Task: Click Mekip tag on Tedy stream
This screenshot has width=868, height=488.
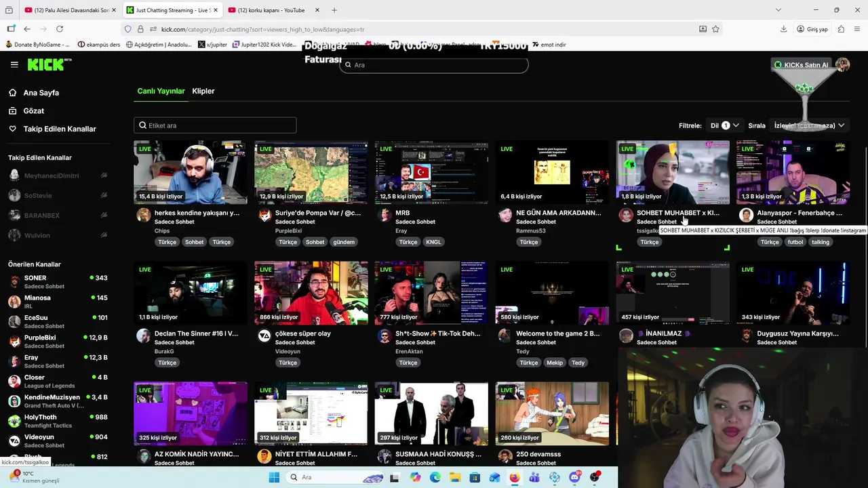Action: [555, 363]
